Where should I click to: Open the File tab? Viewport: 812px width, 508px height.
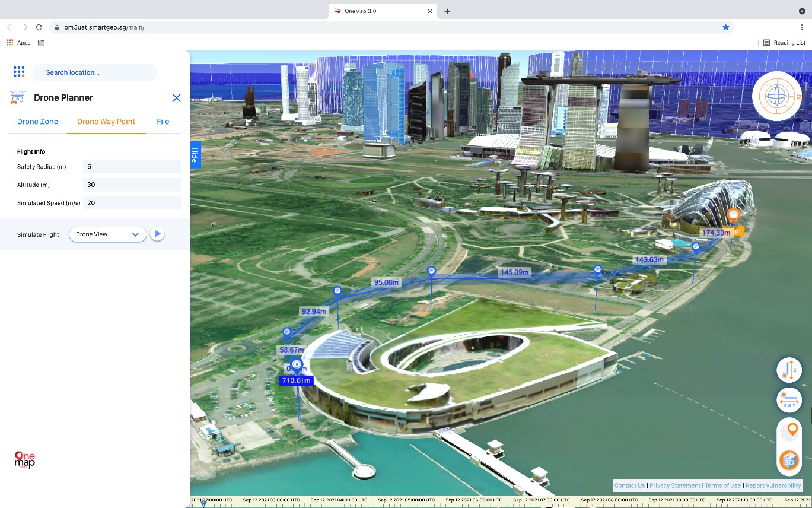pos(163,122)
